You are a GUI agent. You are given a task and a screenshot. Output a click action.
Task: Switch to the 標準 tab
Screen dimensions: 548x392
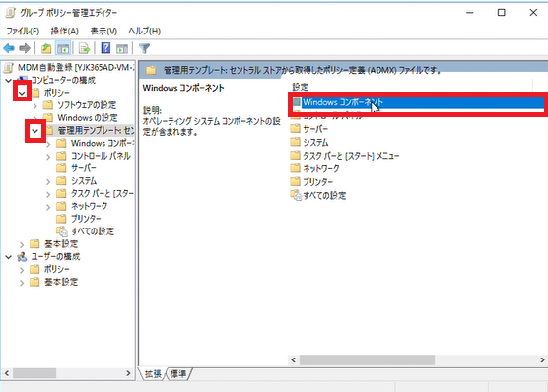point(178,374)
